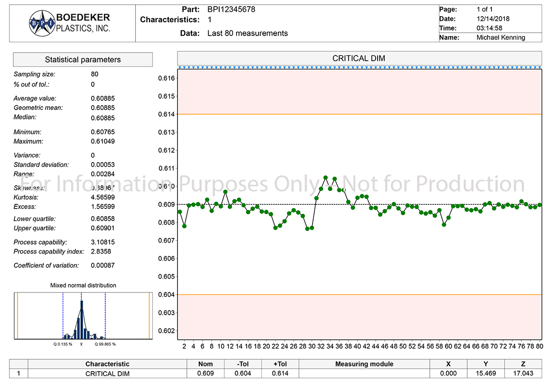Click the Statistical parameters header
The width and height of the screenshot is (555, 392).
(x=83, y=60)
